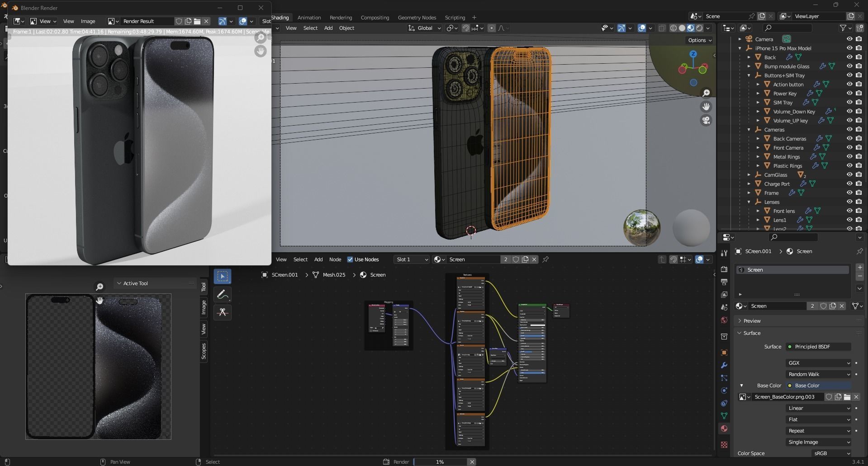Switch viewport to rendered shading
The image size is (868, 466).
699,28
